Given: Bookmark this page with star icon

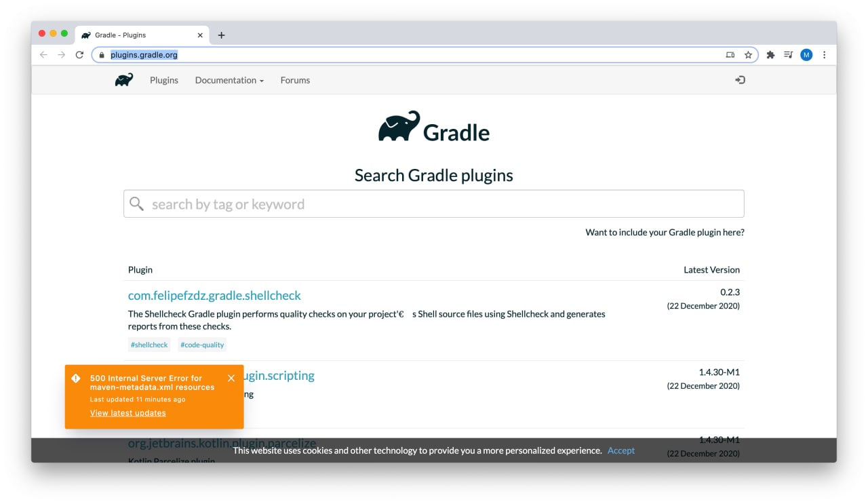Looking at the screenshot, I should pyautogui.click(x=748, y=55).
